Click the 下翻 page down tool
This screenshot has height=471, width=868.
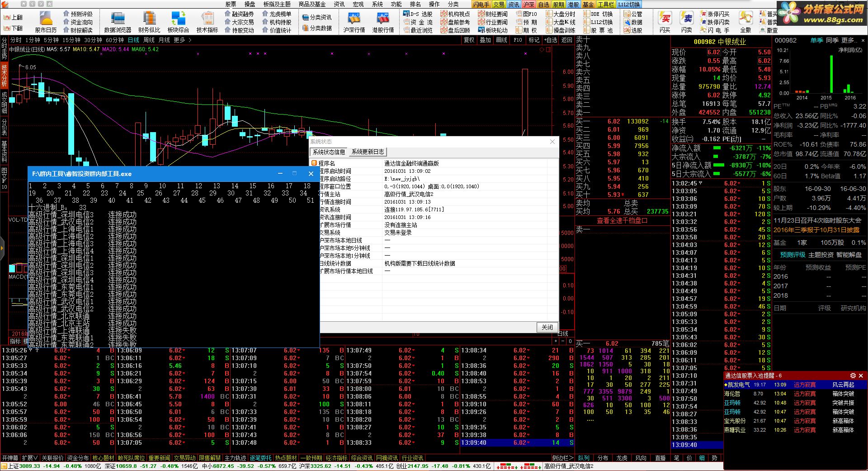pyautogui.click(x=13, y=28)
